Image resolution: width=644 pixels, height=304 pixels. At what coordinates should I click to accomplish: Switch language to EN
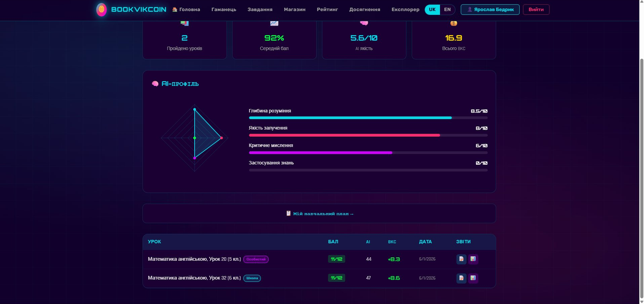pyautogui.click(x=447, y=10)
